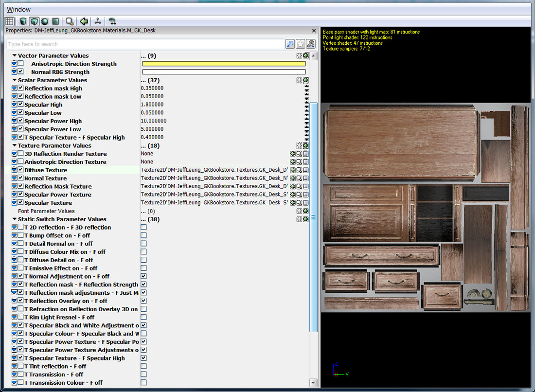Close the Properties panel with the X

click(x=314, y=31)
